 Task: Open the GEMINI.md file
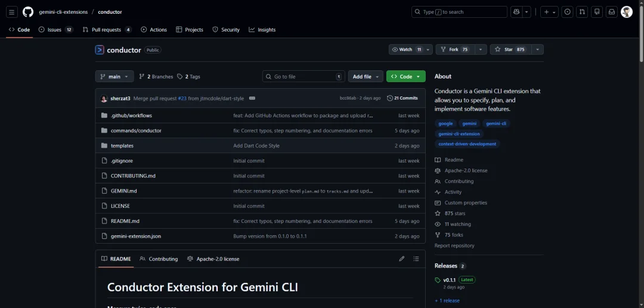[x=123, y=191]
